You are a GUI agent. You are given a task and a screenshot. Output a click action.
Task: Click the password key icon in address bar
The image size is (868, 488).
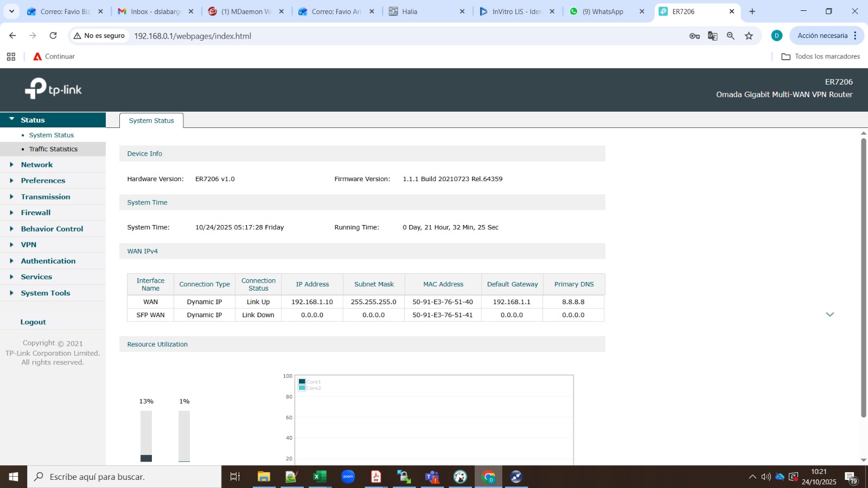click(x=694, y=36)
